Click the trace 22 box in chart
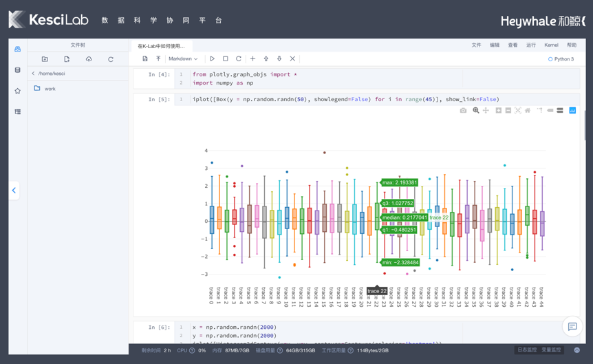 pyautogui.click(x=377, y=216)
